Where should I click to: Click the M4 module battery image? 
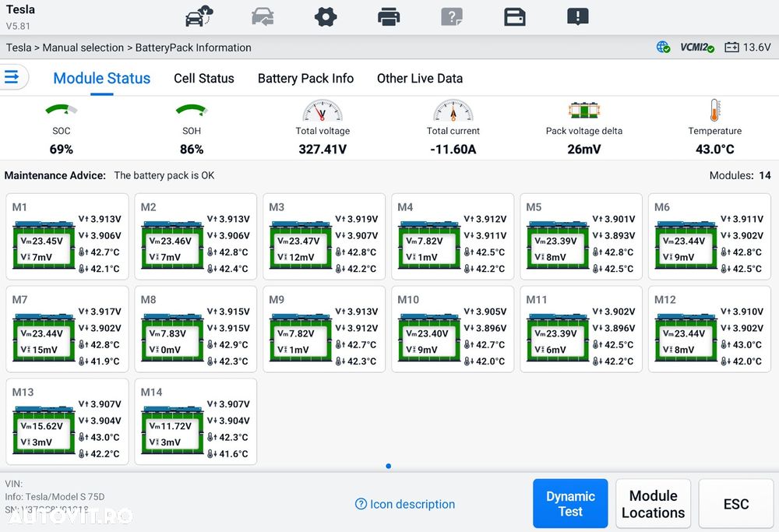click(429, 245)
